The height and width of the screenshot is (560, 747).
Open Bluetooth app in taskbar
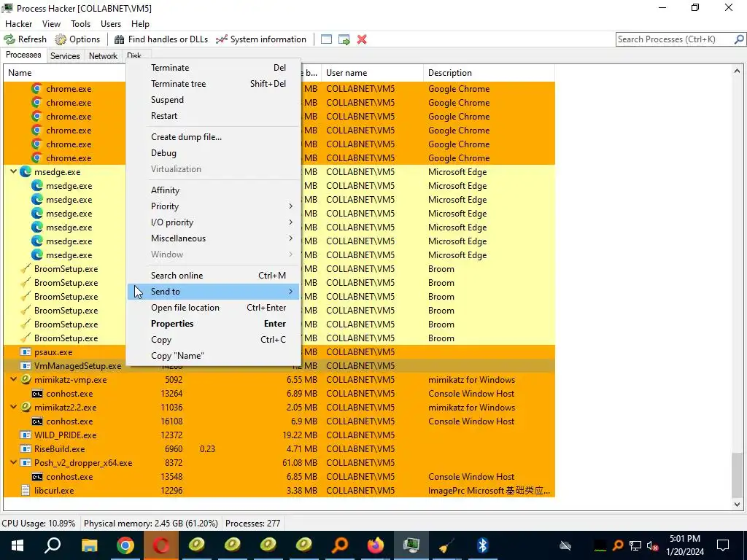[x=483, y=545]
